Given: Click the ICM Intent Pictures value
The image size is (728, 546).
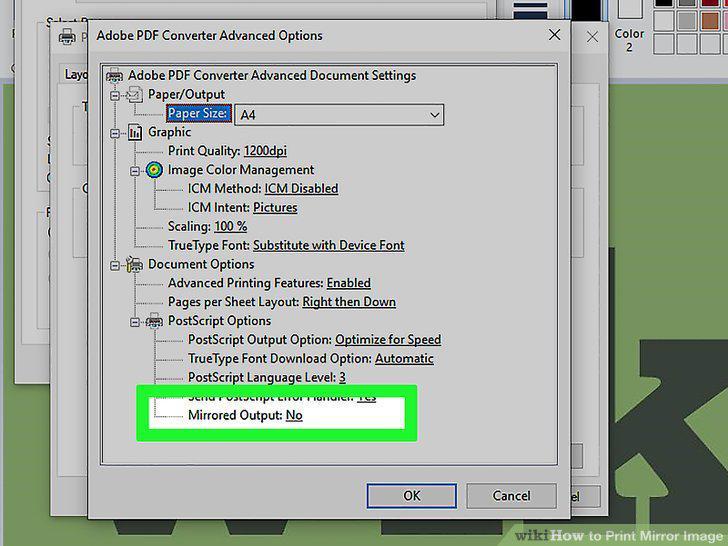Looking at the screenshot, I should coord(275,208).
